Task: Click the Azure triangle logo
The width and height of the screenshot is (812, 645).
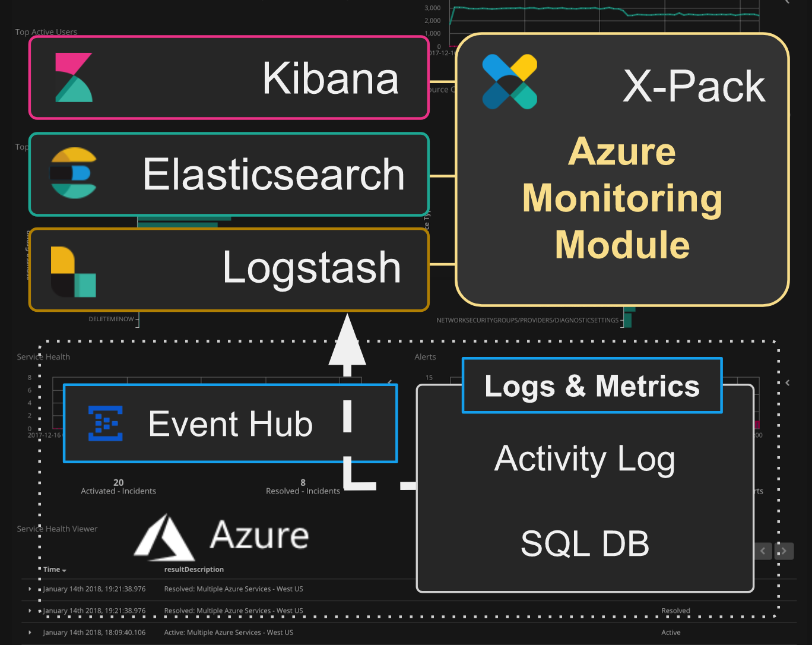Action: [x=164, y=537]
